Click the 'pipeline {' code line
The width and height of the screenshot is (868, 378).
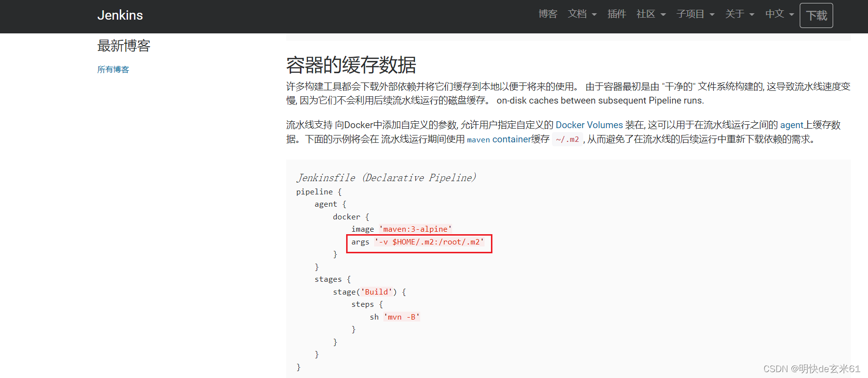[x=319, y=192]
